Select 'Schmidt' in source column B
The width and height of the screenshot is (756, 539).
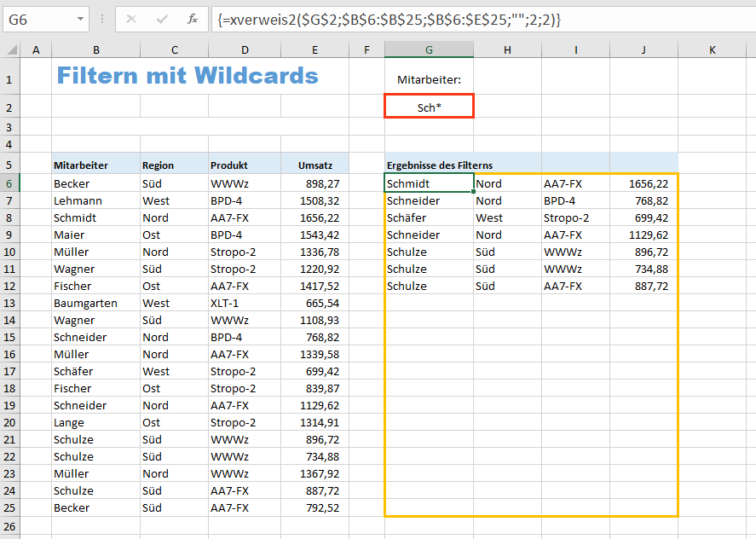[x=96, y=218]
